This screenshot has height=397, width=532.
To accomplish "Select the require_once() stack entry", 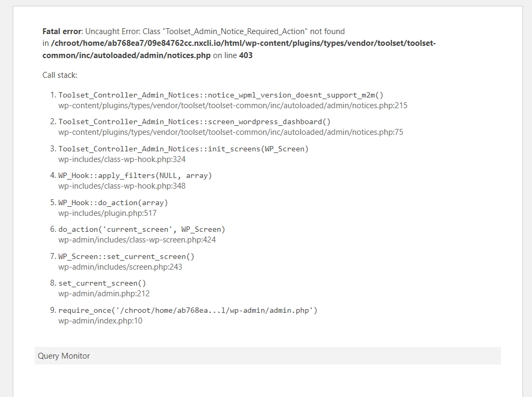I will click(x=188, y=311).
